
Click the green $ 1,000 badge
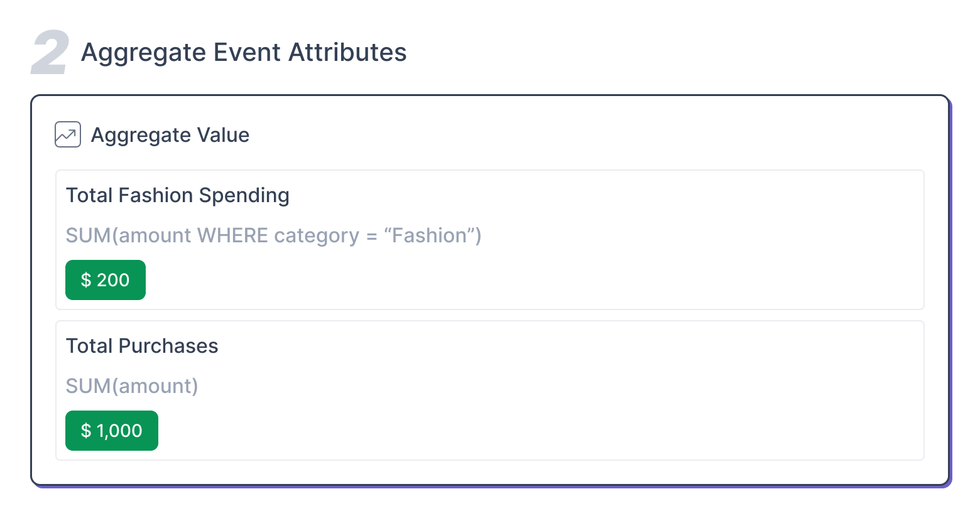[112, 431]
